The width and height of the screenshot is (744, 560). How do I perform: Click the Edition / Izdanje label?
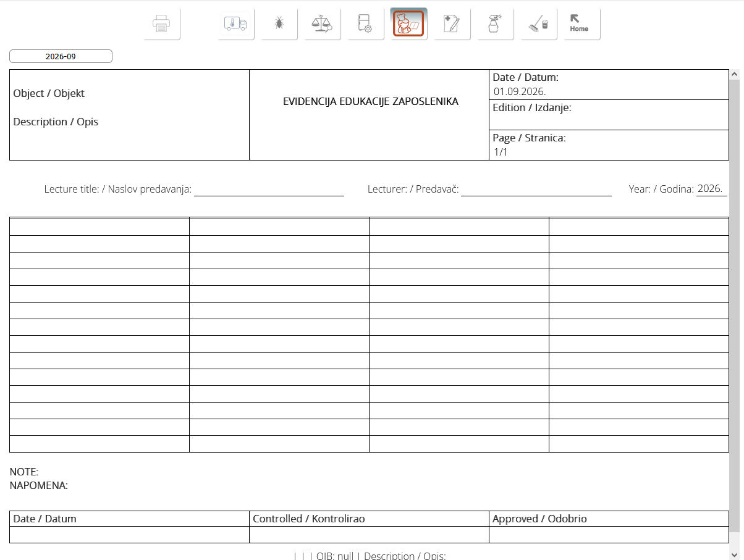[x=532, y=107]
